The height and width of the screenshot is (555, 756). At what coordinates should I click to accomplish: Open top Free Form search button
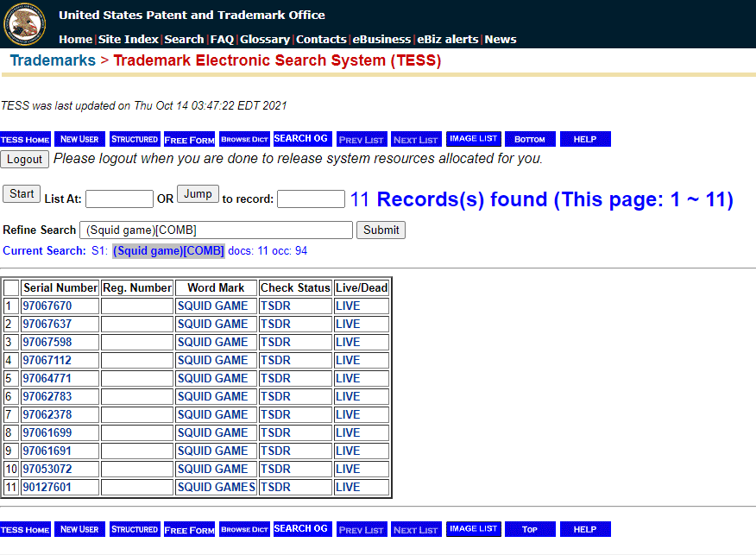(x=190, y=139)
